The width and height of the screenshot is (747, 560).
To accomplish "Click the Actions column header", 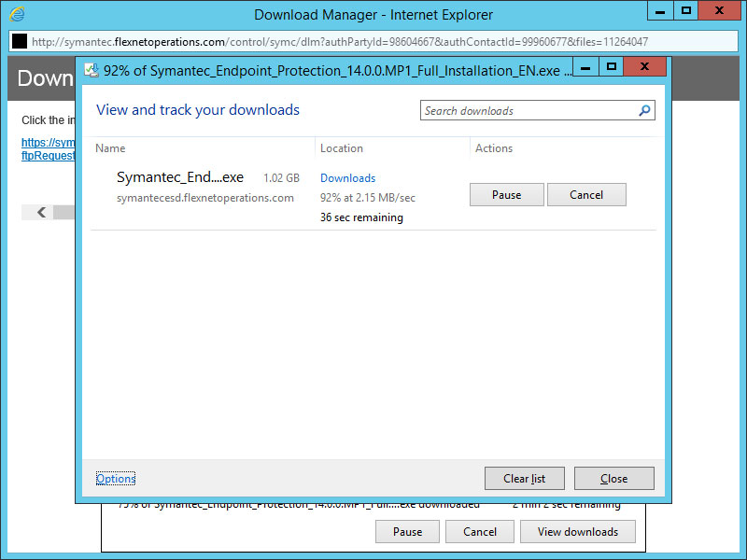I will point(494,148).
